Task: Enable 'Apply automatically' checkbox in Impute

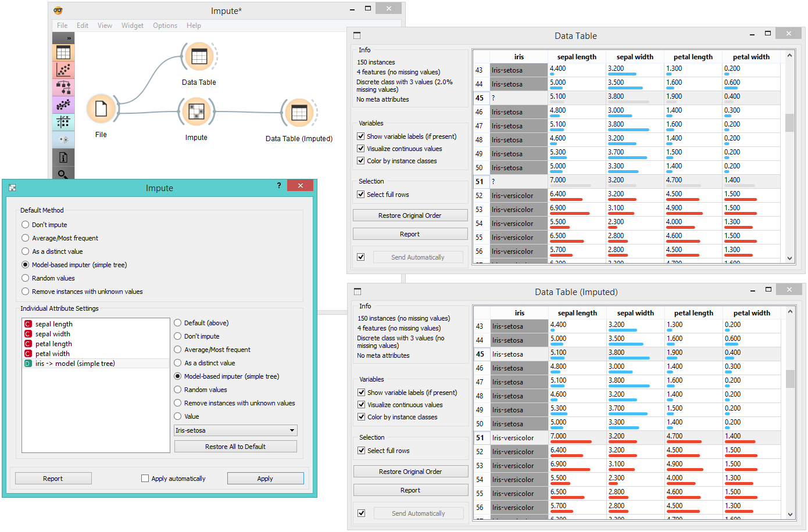Action: pos(145,479)
